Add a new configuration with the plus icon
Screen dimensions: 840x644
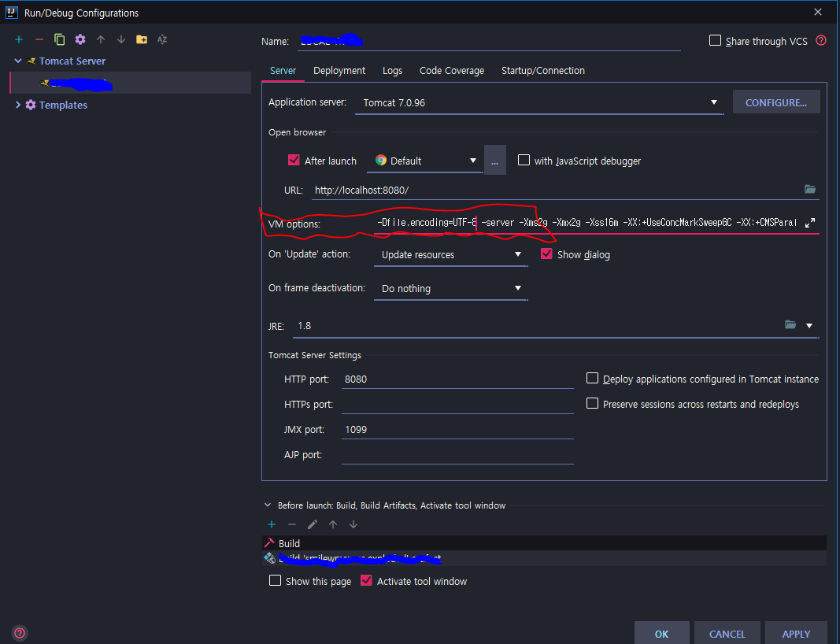[19, 39]
